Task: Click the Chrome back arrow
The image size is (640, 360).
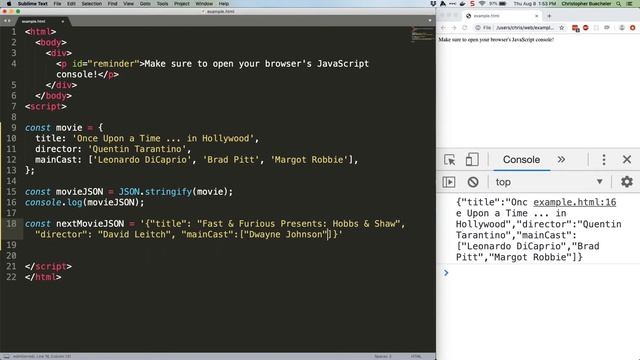Action: 443,28
